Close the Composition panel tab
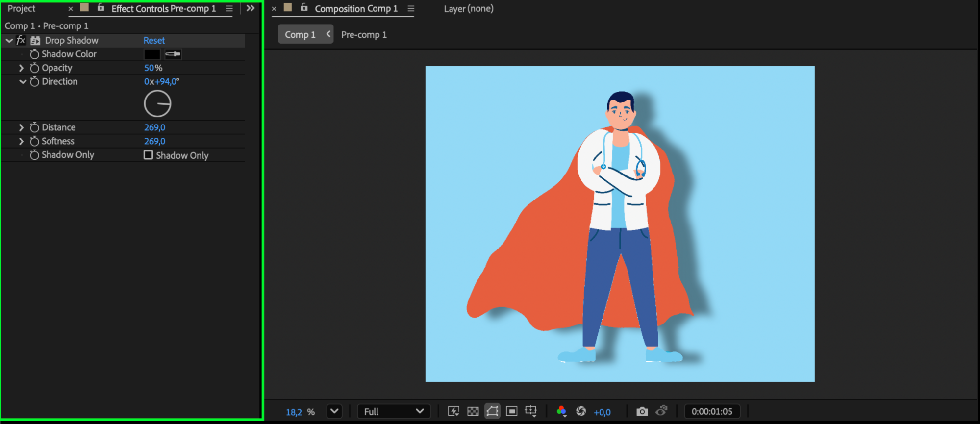This screenshot has width=980, height=424. tap(274, 9)
